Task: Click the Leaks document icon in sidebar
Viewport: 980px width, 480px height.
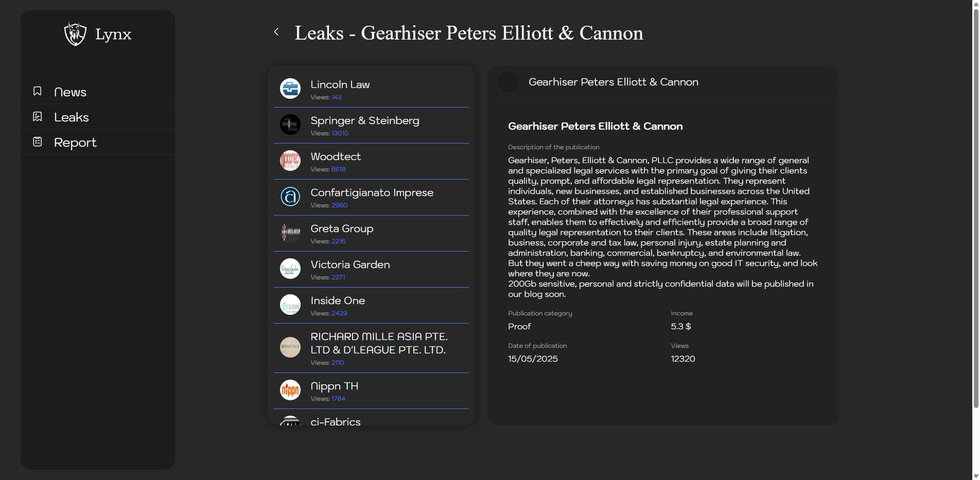Action: (x=38, y=117)
